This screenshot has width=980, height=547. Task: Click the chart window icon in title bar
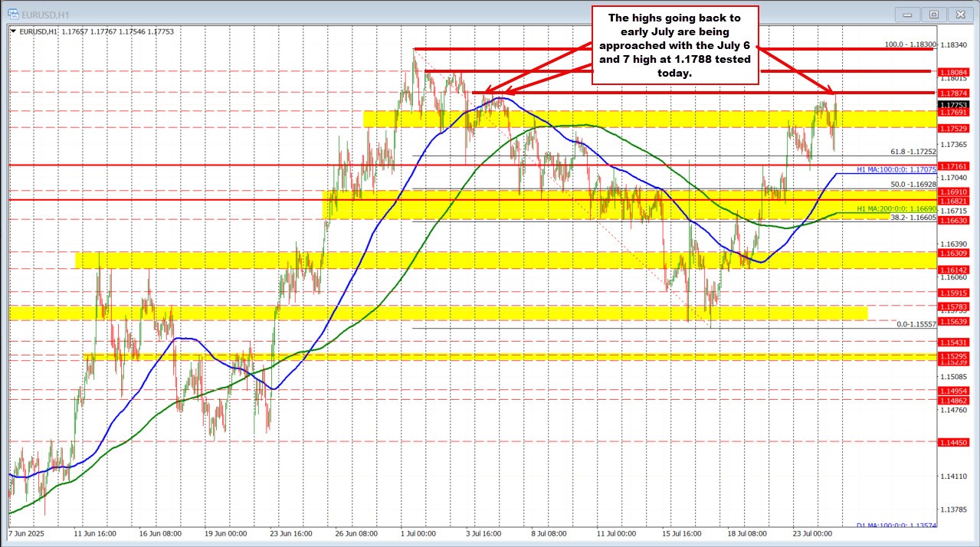coord(11,14)
